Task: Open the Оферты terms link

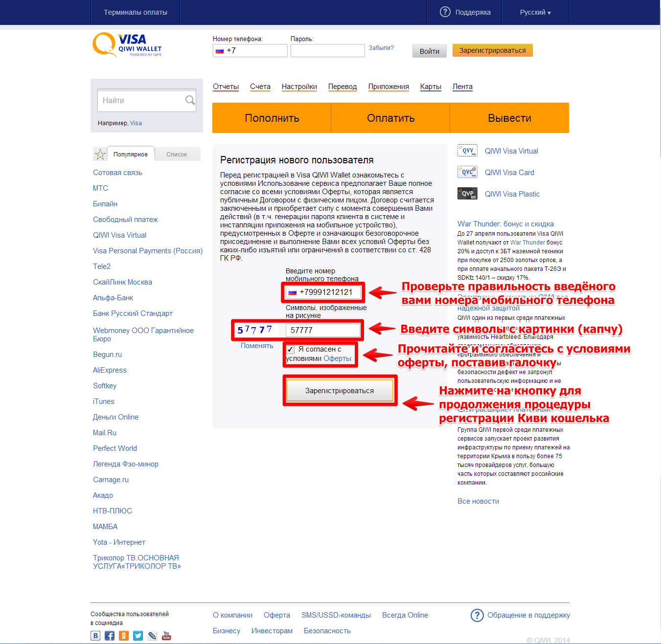Action: [337, 358]
